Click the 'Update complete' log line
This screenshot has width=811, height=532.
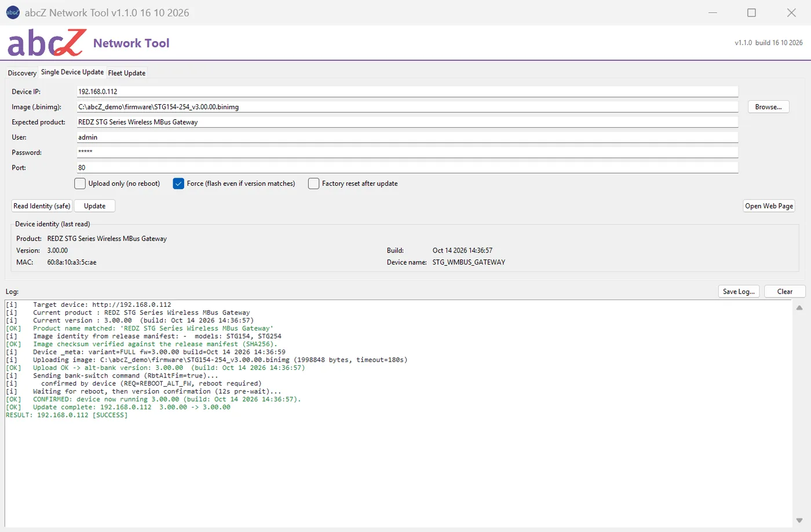pos(118,407)
